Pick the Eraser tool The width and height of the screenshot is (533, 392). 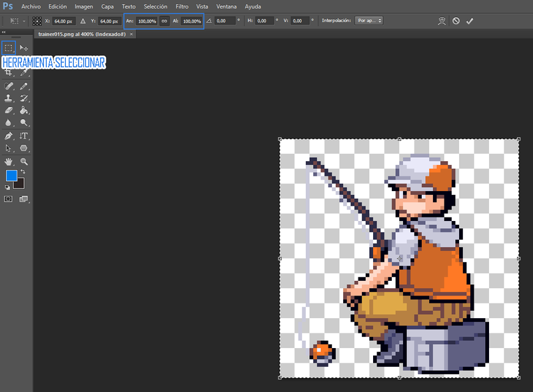9,110
